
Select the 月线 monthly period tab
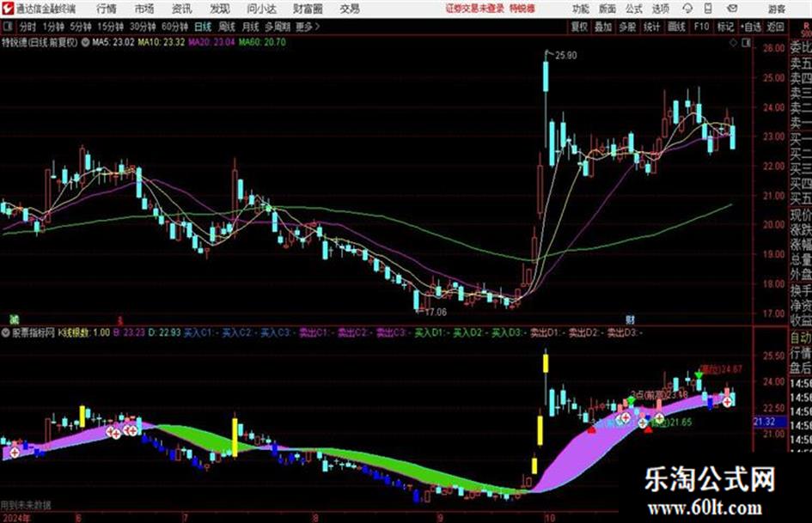click(251, 27)
